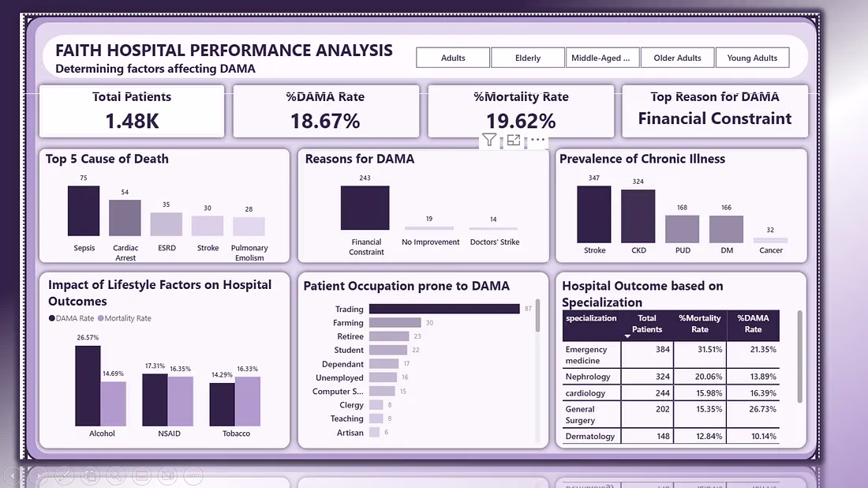The width and height of the screenshot is (868, 488).
Task: Select the ESRD bar in Cause of Death
Action: click(x=166, y=224)
